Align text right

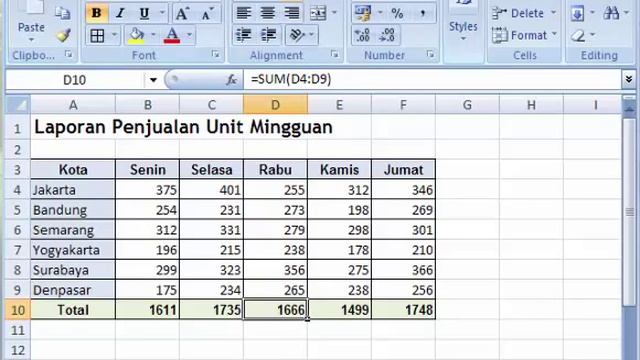click(x=291, y=13)
